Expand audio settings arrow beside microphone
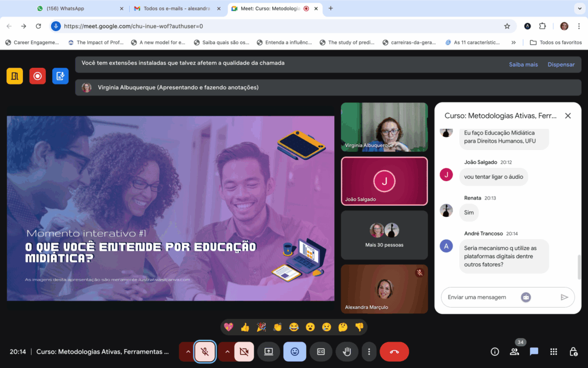The image size is (588, 368). click(x=188, y=351)
